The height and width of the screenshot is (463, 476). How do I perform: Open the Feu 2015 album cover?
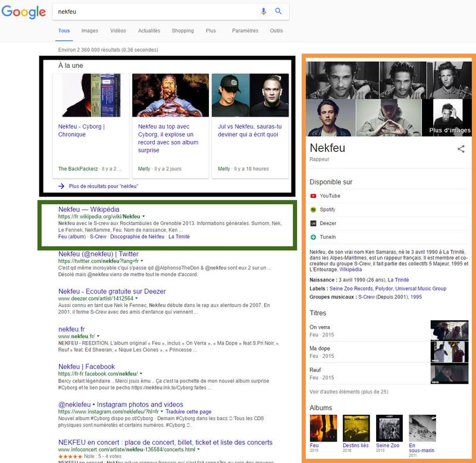[323, 428]
